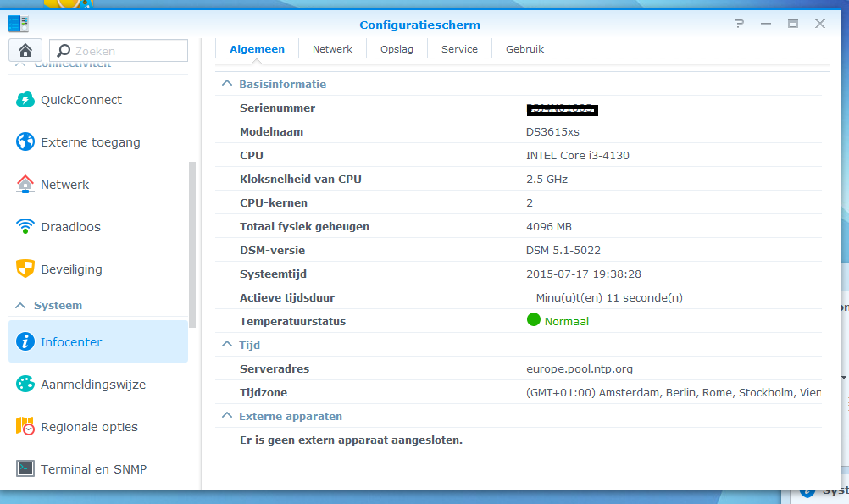849x504 pixels.
Task: Click the memory value 4096 MB
Action: 549,227
